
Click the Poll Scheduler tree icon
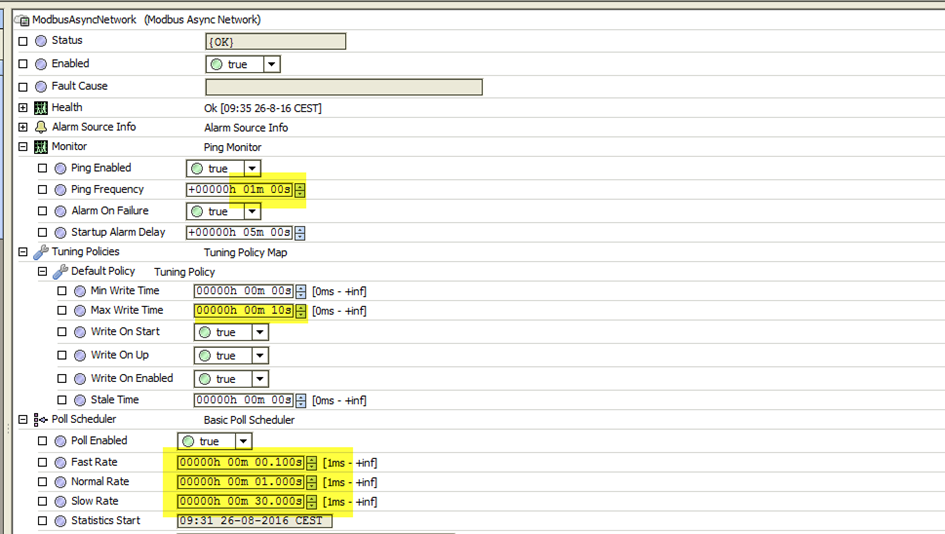point(40,419)
